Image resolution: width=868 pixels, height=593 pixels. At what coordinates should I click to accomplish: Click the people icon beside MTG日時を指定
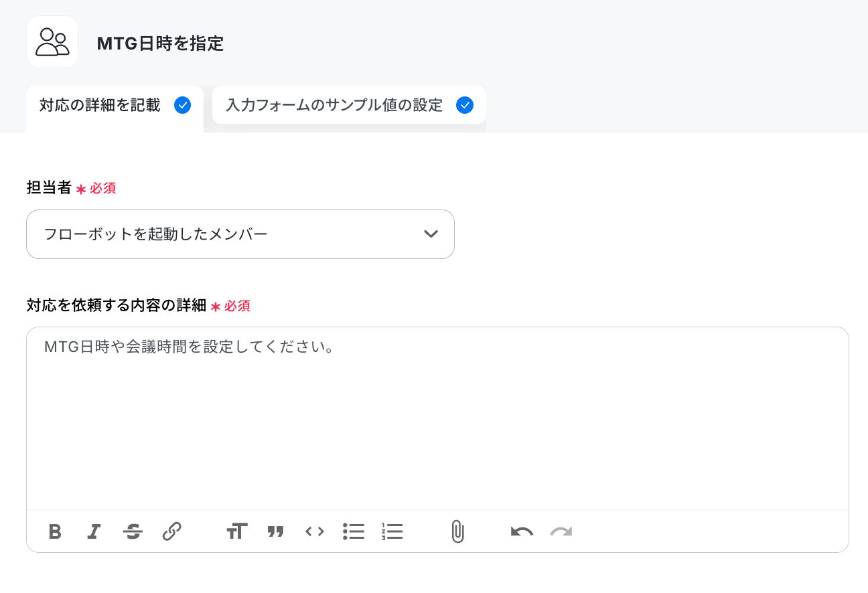click(x=52, y=41)
